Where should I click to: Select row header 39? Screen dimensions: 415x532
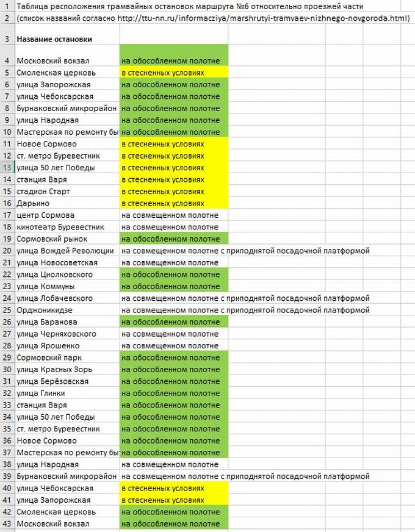coord(7,476)
